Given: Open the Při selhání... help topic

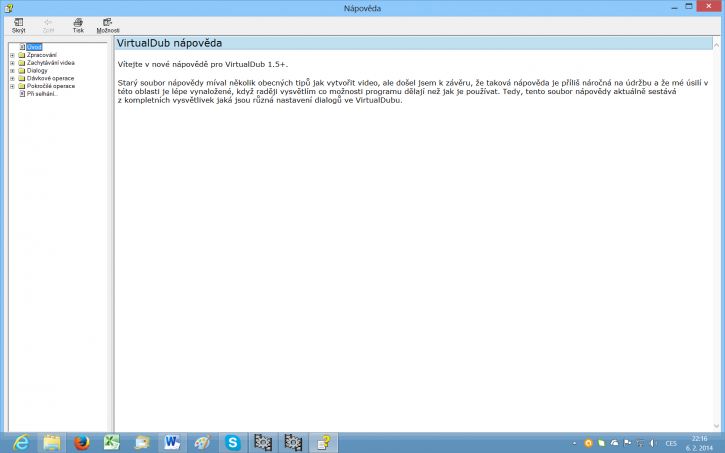Looking at the screenshot, I should pyautogui.click(x=42, y=94).
